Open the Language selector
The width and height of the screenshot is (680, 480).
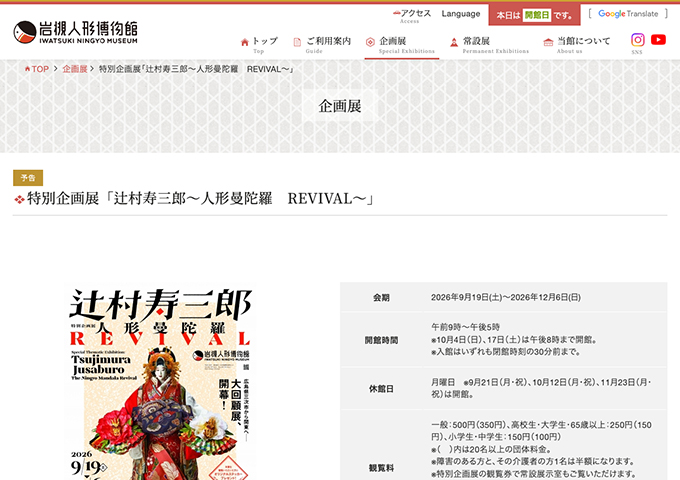(461, 14)
